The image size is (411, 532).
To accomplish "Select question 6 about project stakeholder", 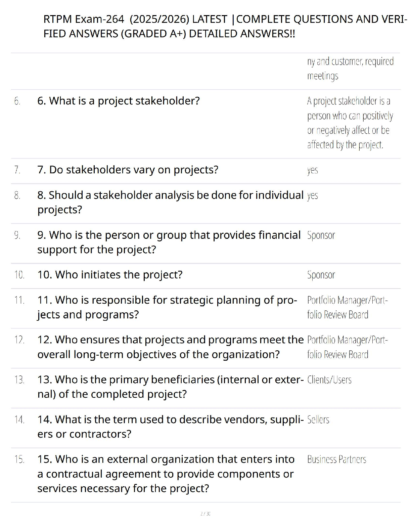I will tap(119, 101).
